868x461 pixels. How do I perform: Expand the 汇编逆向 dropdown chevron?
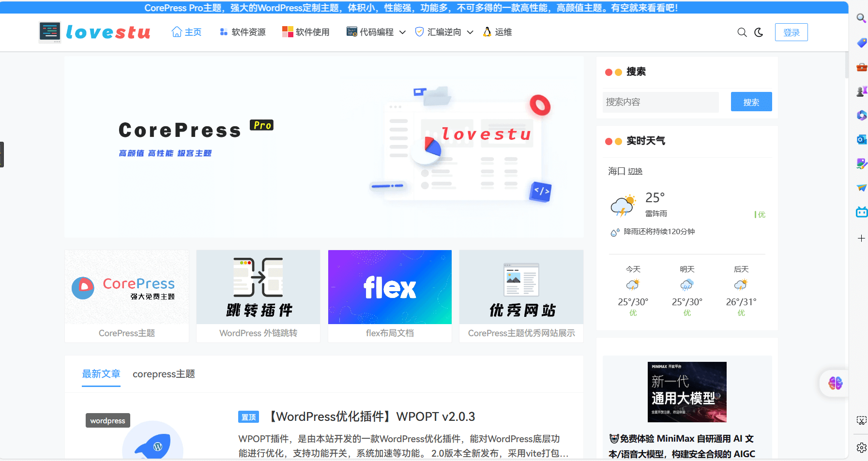coord(470,32)
